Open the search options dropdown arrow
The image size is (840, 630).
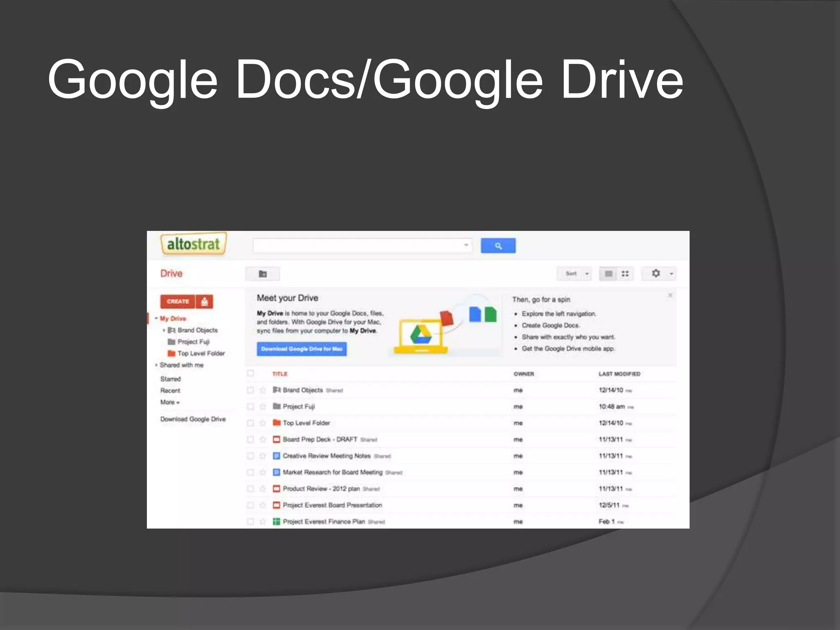point(466,245)
